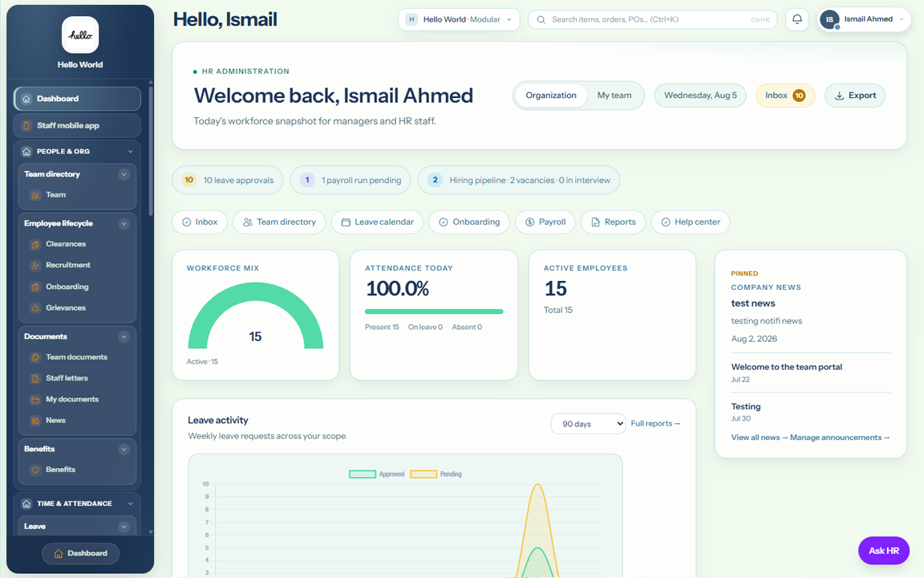Click the Help center check icon
Viewport: 924px width, 578px height.
point(665,222)
